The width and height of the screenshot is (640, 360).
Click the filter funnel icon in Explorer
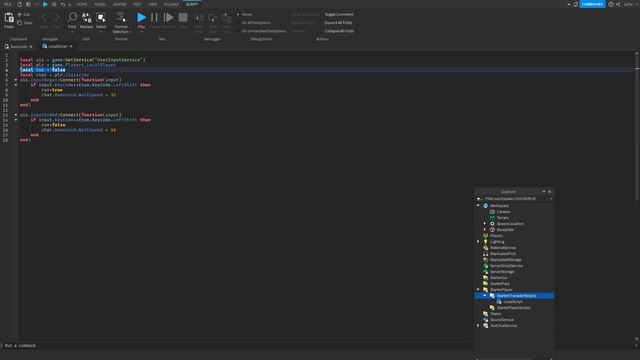(479, 199)
